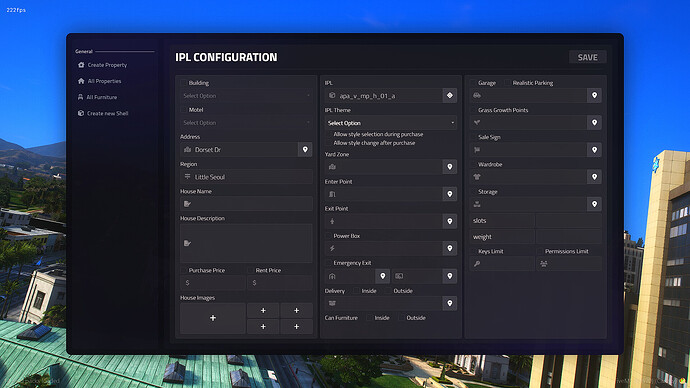Click the cube icon beside Create new Shell
This screenshot has width=690, height=388.
tap(81, 113)
